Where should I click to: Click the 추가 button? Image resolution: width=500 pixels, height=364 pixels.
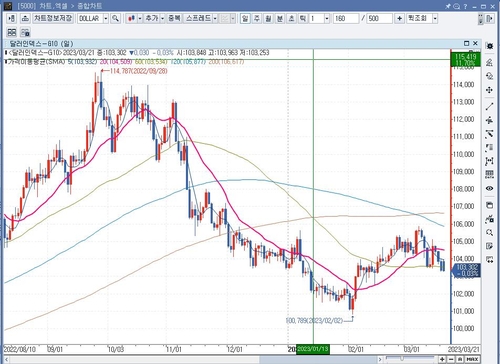coord(152,18)
